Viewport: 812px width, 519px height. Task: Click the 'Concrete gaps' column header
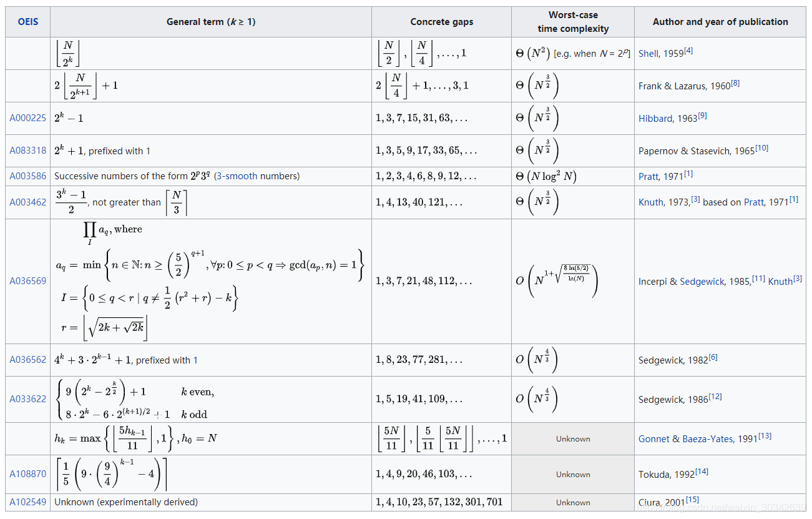(442, 22)
